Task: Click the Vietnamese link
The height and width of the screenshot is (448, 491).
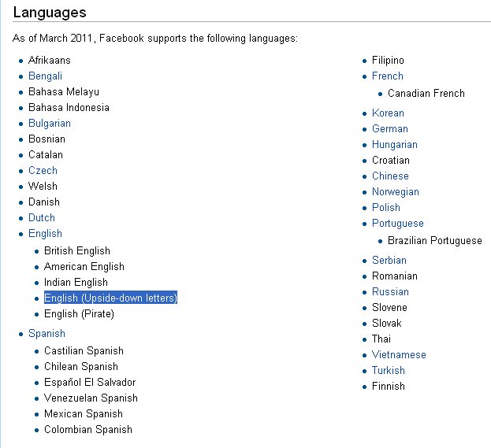Action: coord(399,355)
